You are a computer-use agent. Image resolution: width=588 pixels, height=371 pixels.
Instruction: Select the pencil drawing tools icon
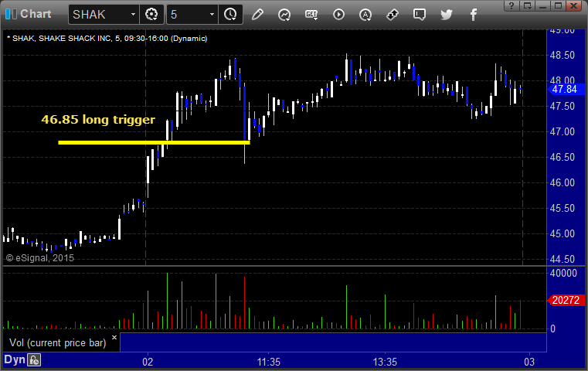point(257,15)
